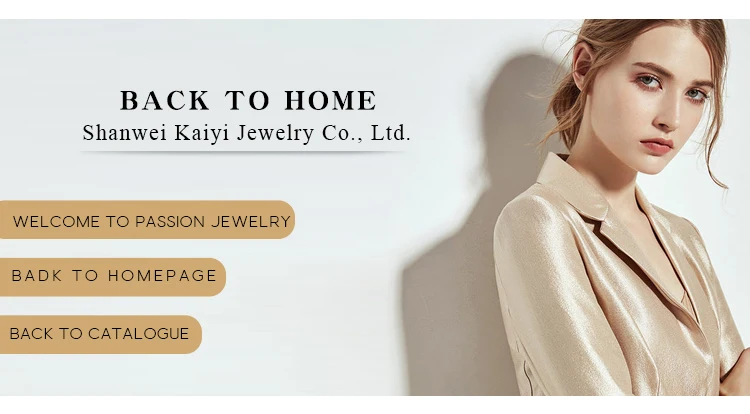The width and height of the screenshot is (750, 414).
Task: Click the model's lips
Action: tap(656, 145)
